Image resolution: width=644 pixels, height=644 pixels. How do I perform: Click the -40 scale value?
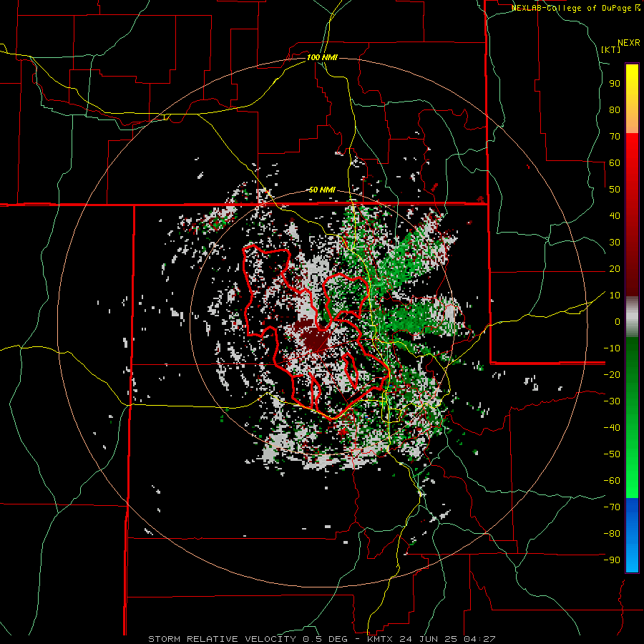click(612, 428)
